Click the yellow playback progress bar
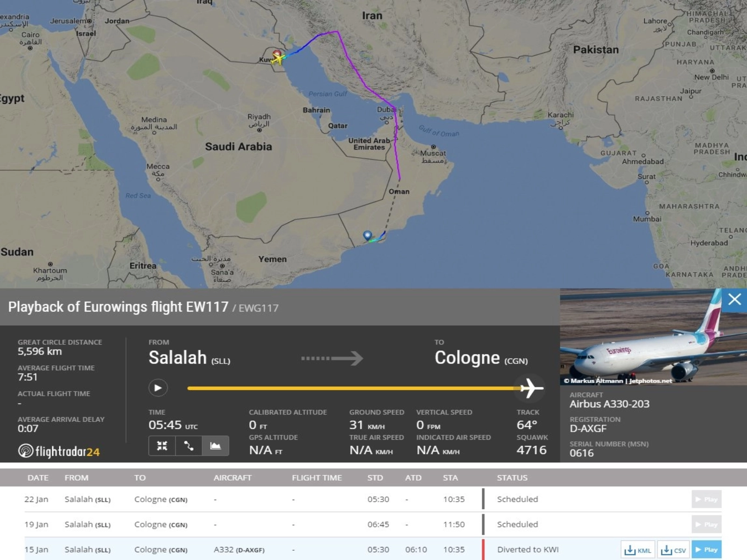 click(x=350, y=388)
